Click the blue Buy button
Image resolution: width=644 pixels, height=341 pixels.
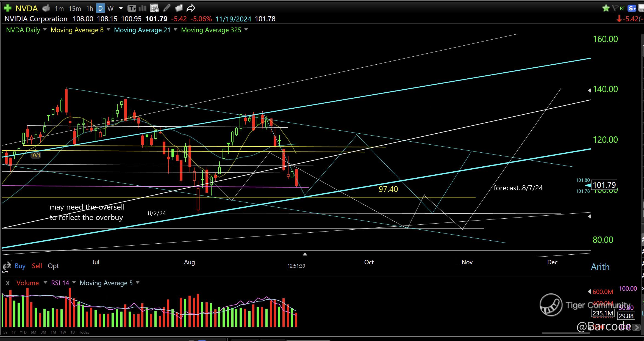tap(20, 266)
